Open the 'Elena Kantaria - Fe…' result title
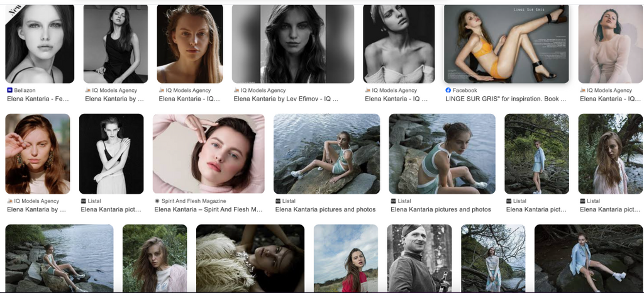Screen dimensions: 644x293 click(x=38, y=99)
